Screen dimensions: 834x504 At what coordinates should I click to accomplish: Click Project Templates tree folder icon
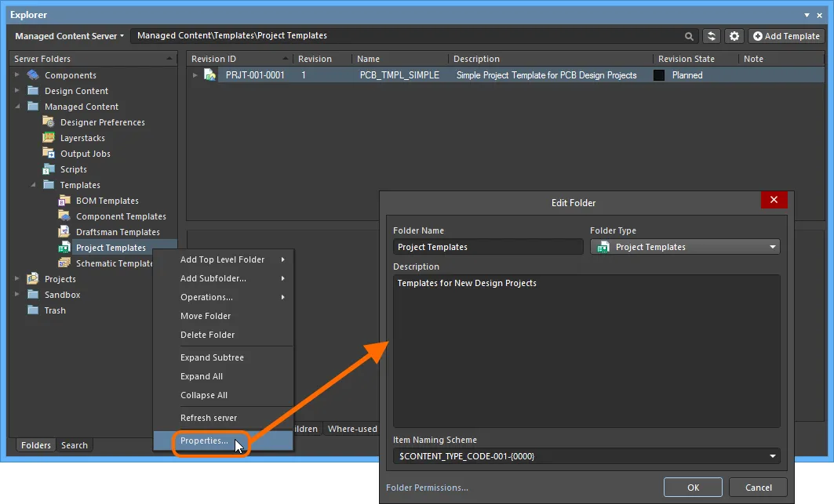64,247
